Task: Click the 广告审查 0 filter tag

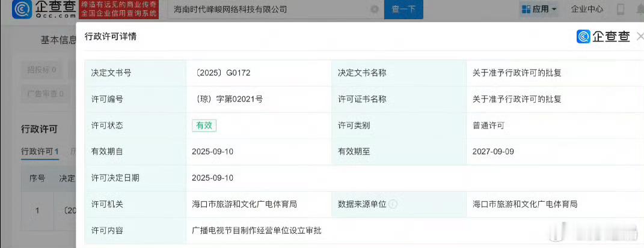Action: [x=45, y=94]
